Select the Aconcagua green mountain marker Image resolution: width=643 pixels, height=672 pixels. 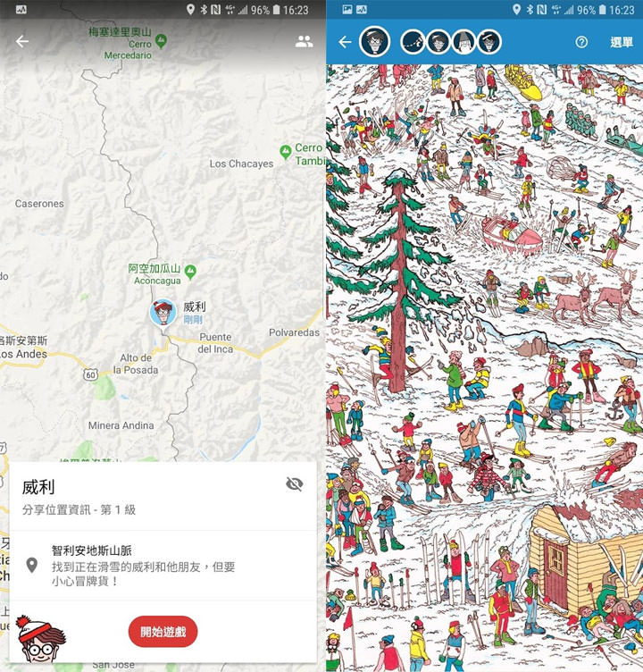[x=190, y=273]
